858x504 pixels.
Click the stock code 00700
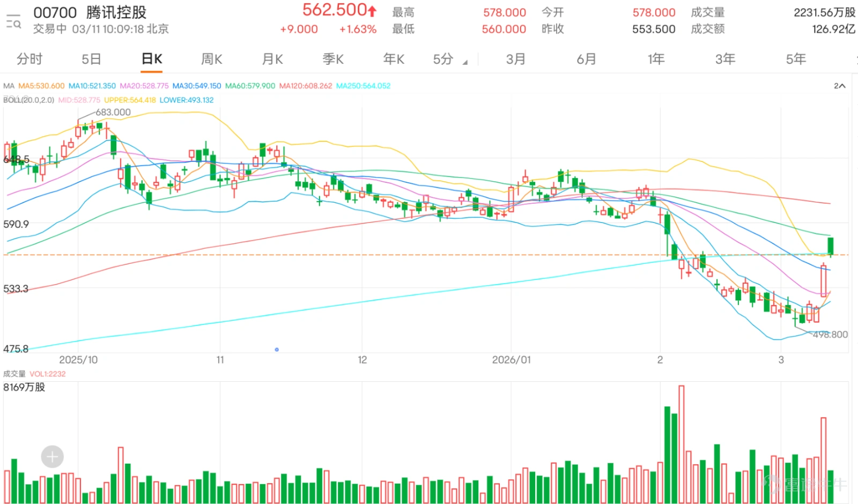pyautogui.click(x=55, y=12)
